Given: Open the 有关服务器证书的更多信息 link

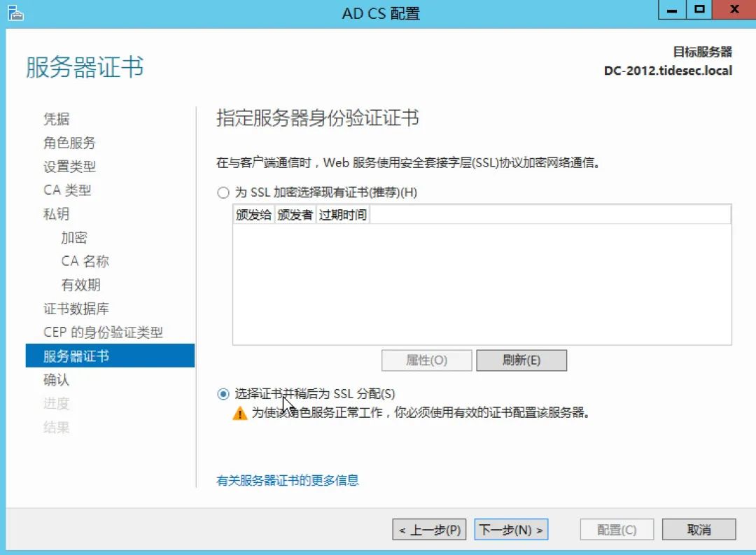Looking at the screenshot, I should pos(287,481).
